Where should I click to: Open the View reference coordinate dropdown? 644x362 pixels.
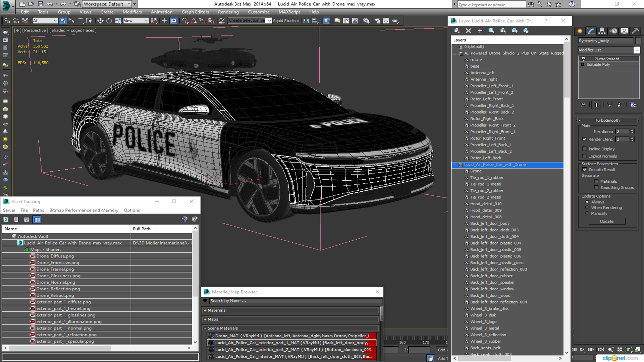(136, 21)
